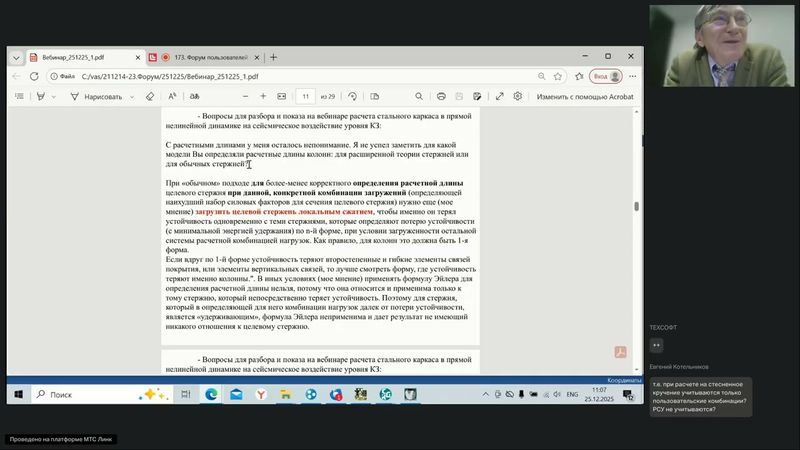Click the save icon in PDF toolbar
Image resolution: width=800 pixels, height=450 pixels.
coord(459,96)
